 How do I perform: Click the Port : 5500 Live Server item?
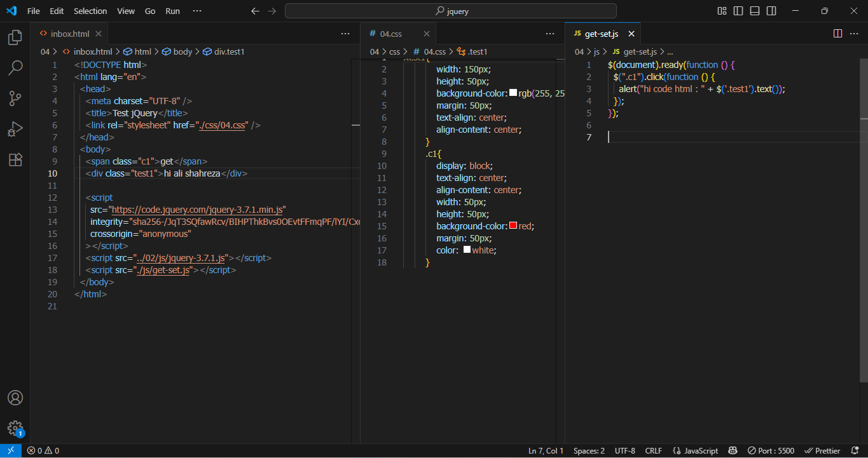[771, 450]
